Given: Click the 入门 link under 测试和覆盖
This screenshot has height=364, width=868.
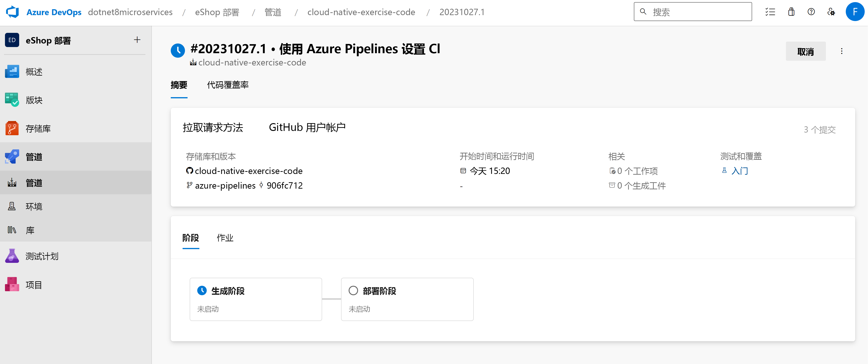Looking at the screenshot, I should click(739, 171).
